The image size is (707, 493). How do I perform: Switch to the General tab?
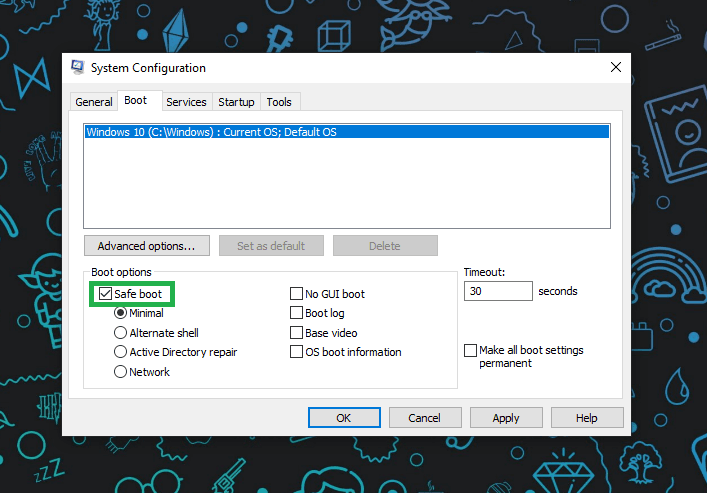click(94, 102)
